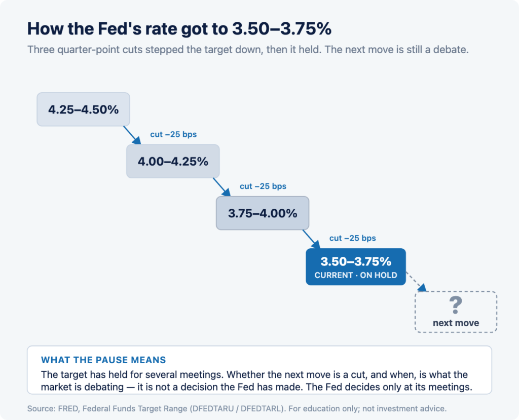
Task: Click the 'CURRENT · ON HOLD' label
Action: tap(356, 276)
